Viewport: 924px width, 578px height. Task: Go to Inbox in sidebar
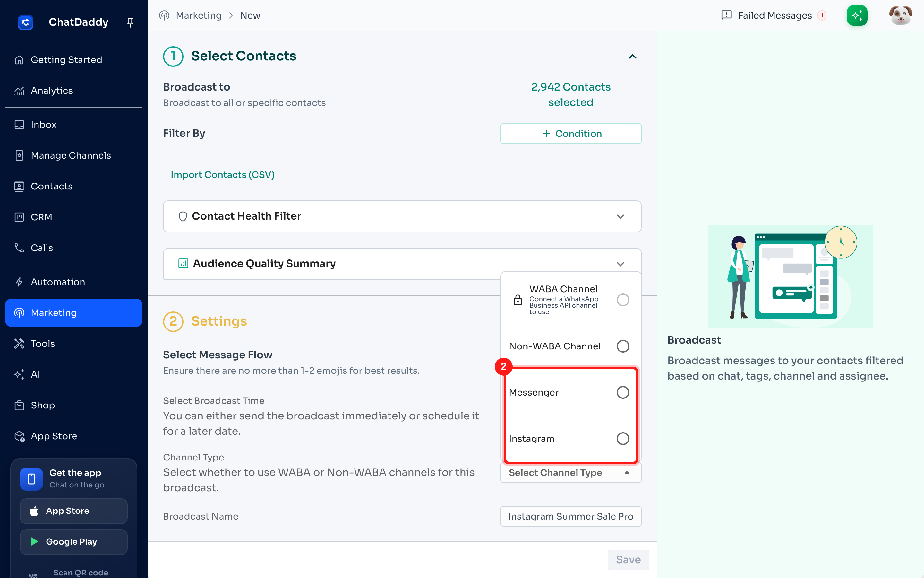74,125
